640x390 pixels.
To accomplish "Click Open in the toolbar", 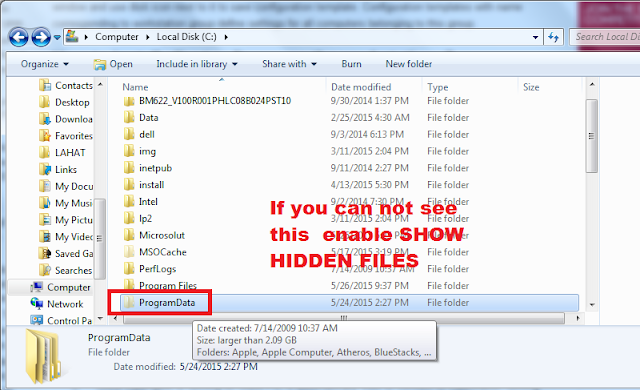I will [113, 64].
